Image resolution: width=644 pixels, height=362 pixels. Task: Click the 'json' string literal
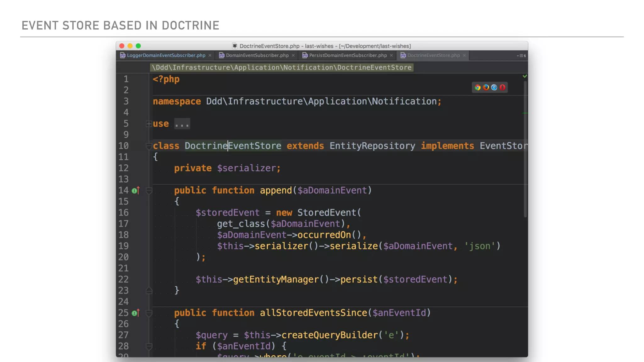tap(480, 246)
